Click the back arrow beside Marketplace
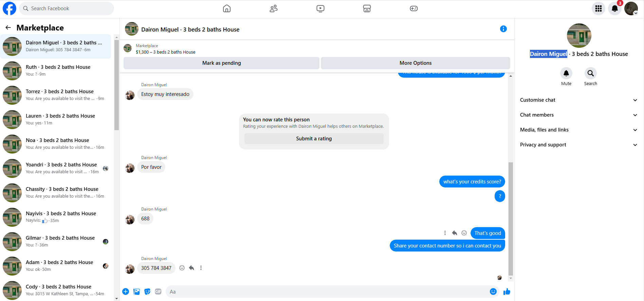 [8, 27]
